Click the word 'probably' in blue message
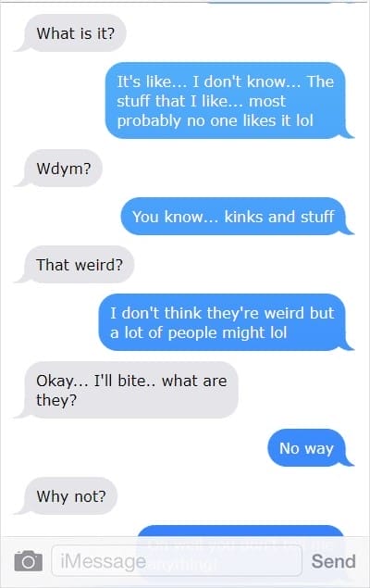This screenshot has height=588, width=370. (x=149, y=121)
